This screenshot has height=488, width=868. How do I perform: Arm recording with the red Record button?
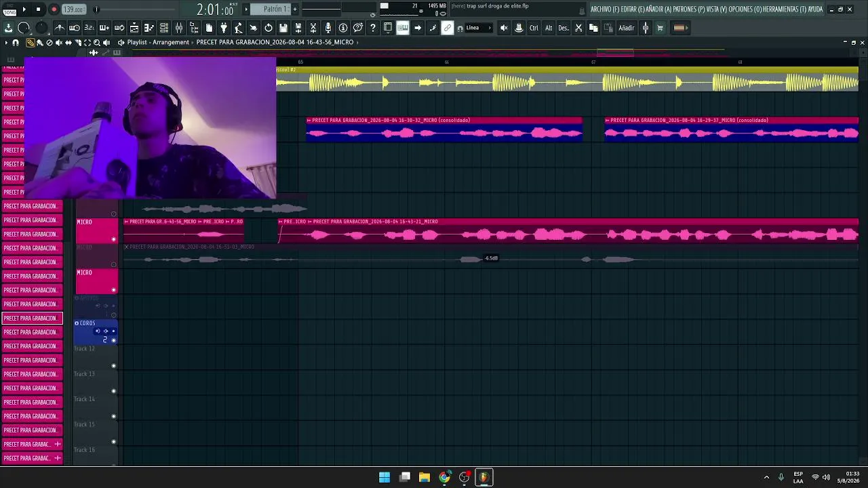54,9
